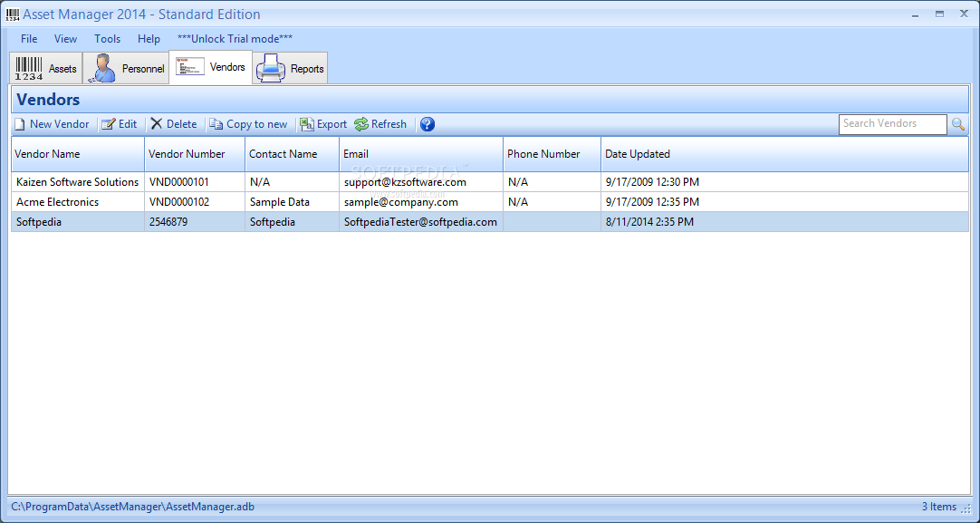Viewport: 980px width, 523px height.
Task: Click the Copy to new label
Action: 257,124
